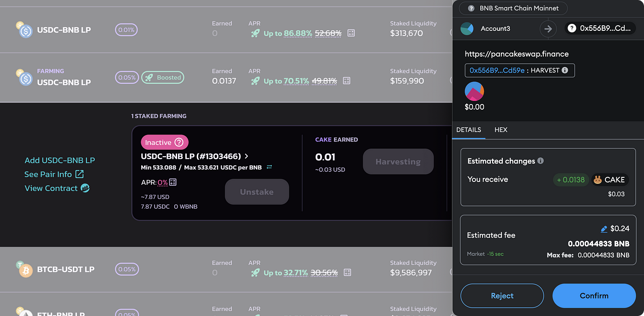Click the Up to 70.51% APR text
Viewport: 644px width, 316px height.
[x=286, y=81]
